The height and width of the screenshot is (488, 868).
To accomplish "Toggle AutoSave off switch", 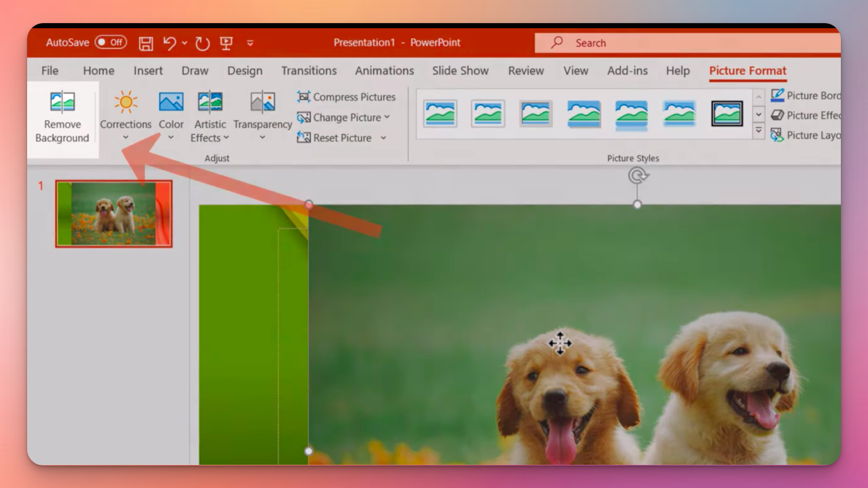I will [x=111, y=42].
